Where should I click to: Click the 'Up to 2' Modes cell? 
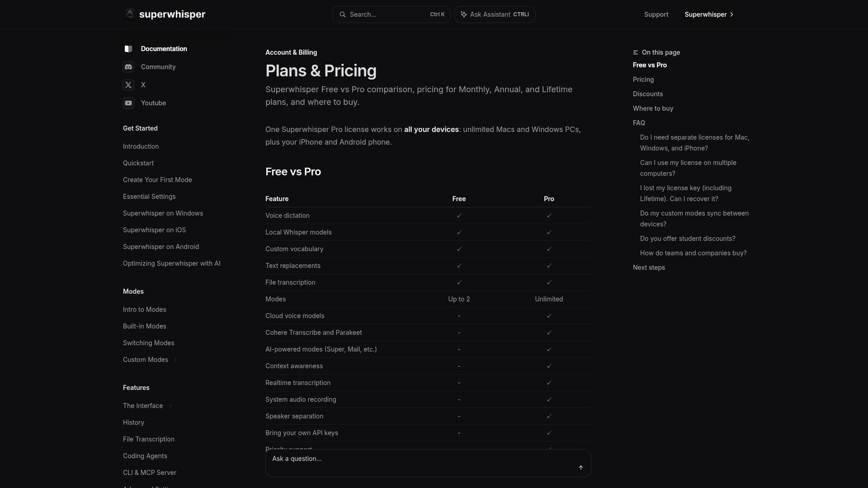click(459, 299)
